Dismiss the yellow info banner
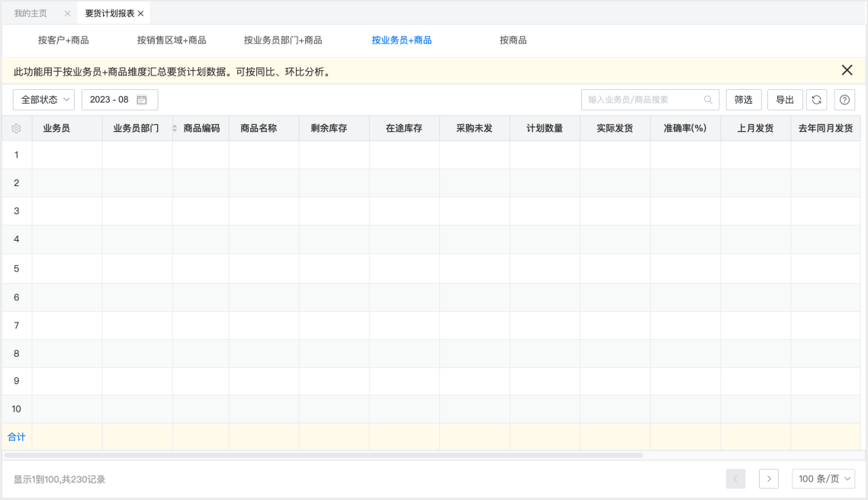Image resolution: width=868 pixels, height=500 pixels. (x=847, y=70)
